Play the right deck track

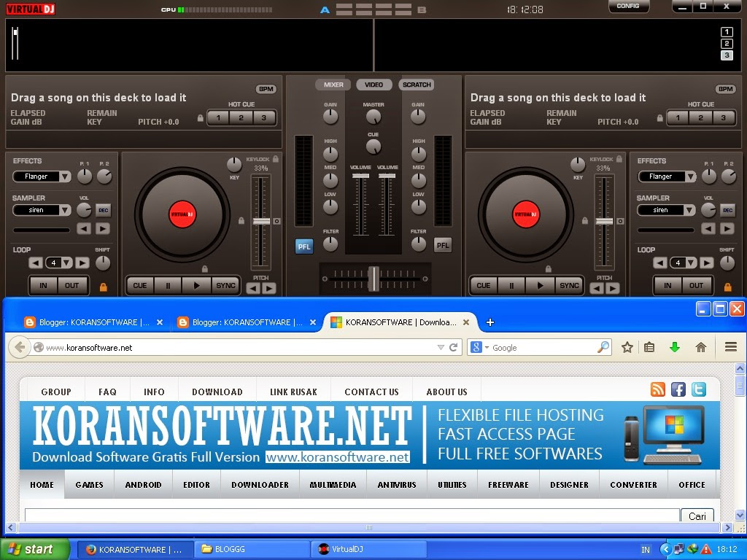pyautogui.click(x=540, y=286)
